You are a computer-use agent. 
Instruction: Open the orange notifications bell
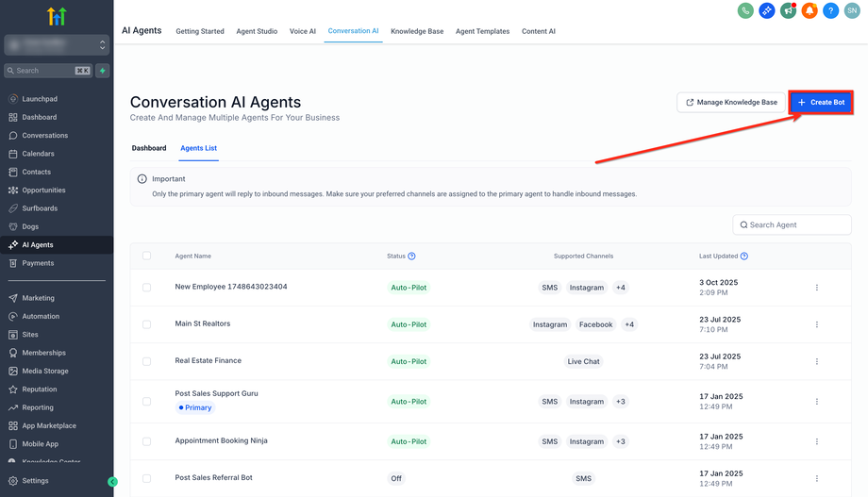[810, 10]
